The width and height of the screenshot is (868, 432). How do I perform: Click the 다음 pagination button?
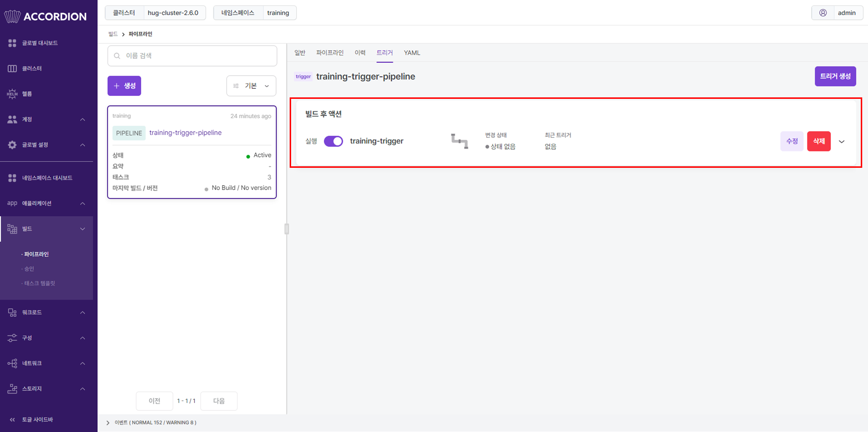click(x=219, y=401)
